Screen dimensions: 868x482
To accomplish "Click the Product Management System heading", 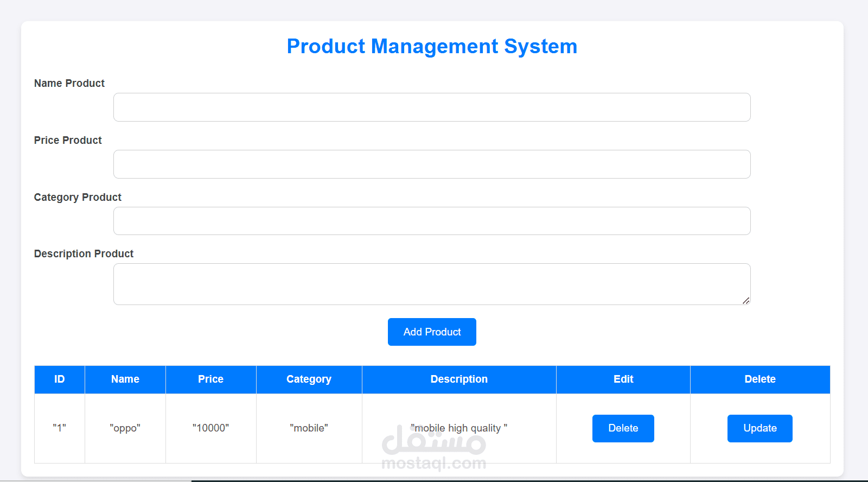I will [432, 47].
